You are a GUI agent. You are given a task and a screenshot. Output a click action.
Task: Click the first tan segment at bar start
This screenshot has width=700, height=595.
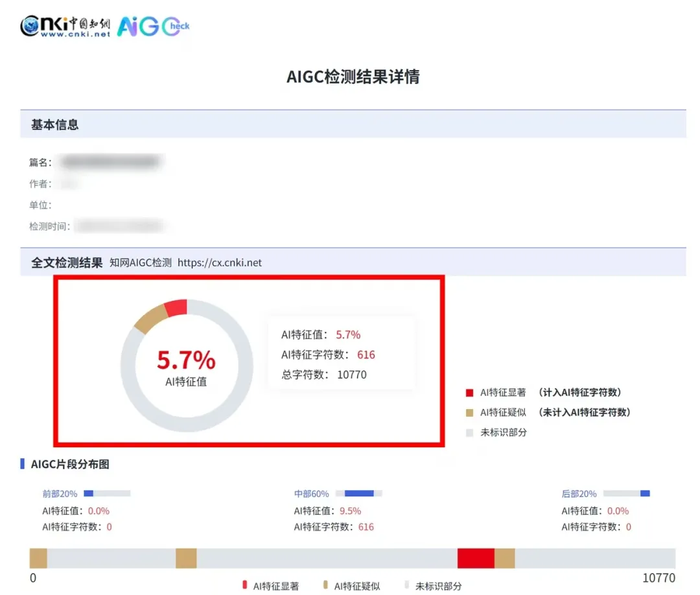(38, 559)
